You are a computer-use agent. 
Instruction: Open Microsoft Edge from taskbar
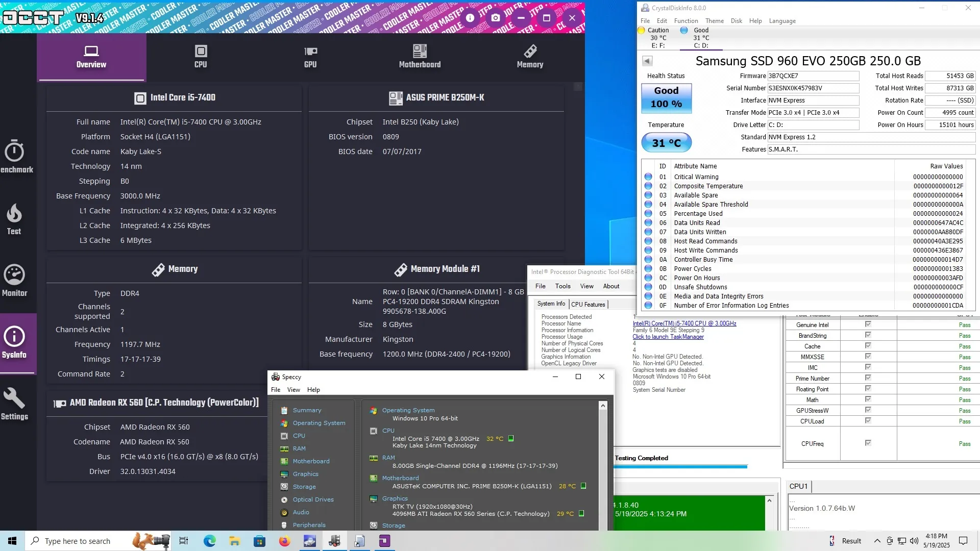[209, 541]
